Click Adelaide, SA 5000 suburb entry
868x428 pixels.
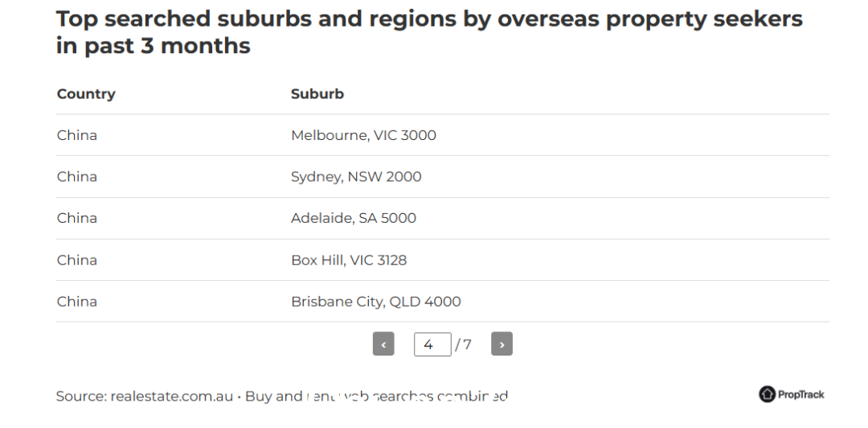(x=353, y=218)
